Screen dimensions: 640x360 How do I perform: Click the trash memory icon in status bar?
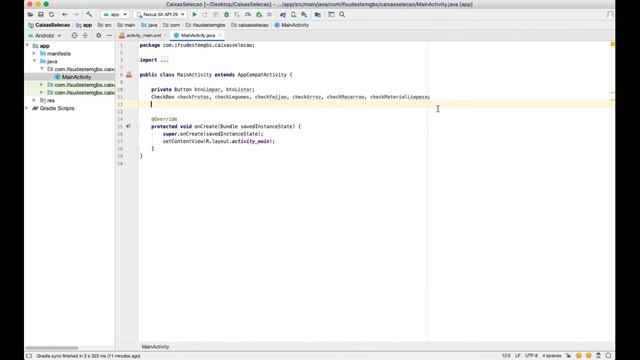(x=598, y=356)
